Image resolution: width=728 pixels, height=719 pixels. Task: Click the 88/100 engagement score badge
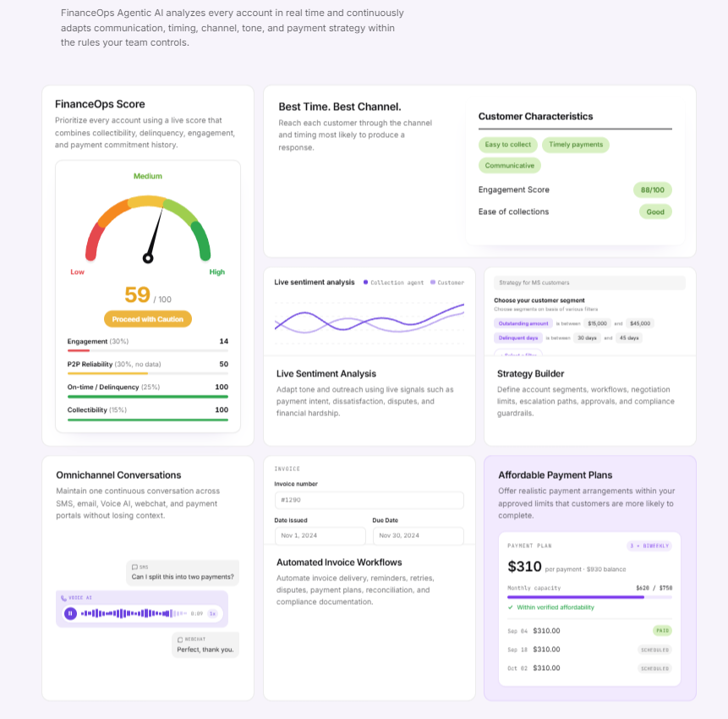pyautogui.click(x=652, y=189)
